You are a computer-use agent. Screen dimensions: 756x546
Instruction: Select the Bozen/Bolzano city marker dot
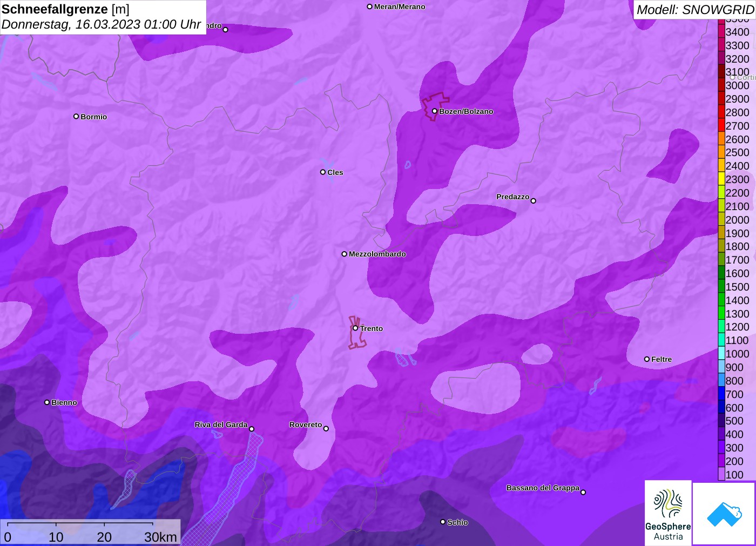click(434, 111)
